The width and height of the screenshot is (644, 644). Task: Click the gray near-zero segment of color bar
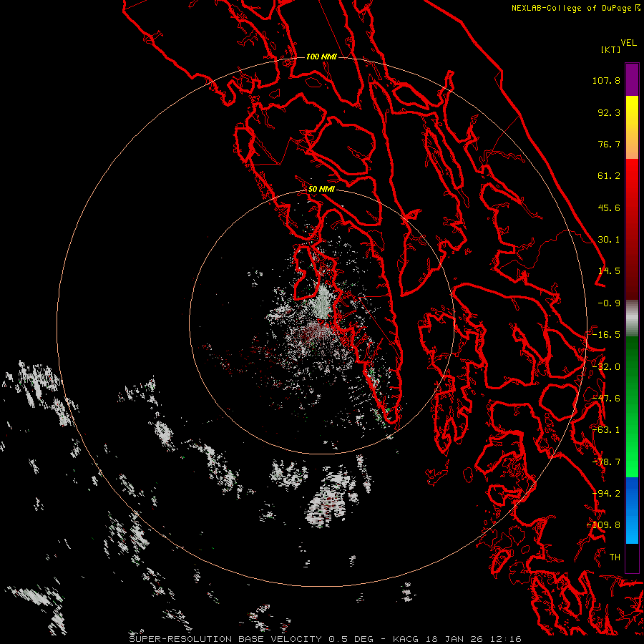tap(632, 318)
